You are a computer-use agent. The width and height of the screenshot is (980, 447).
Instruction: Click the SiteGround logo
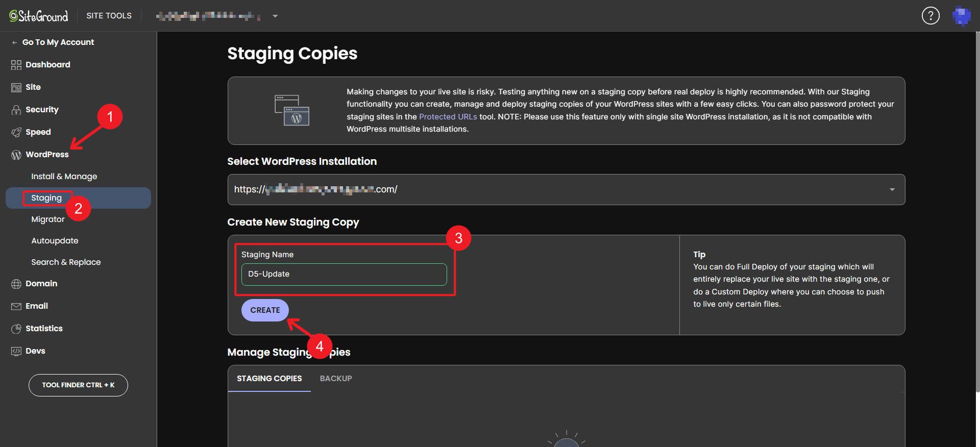(39, 16)
